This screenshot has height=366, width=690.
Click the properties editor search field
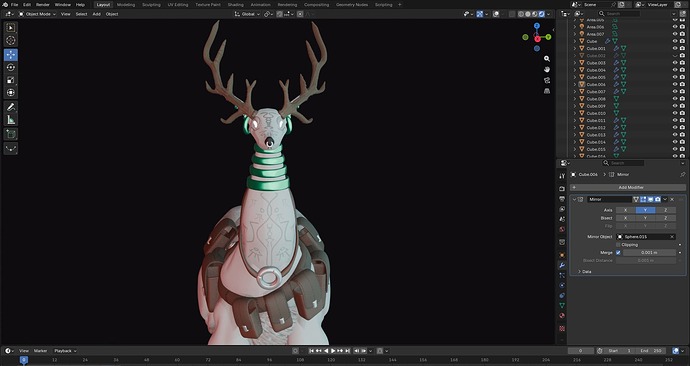[622, 163]
